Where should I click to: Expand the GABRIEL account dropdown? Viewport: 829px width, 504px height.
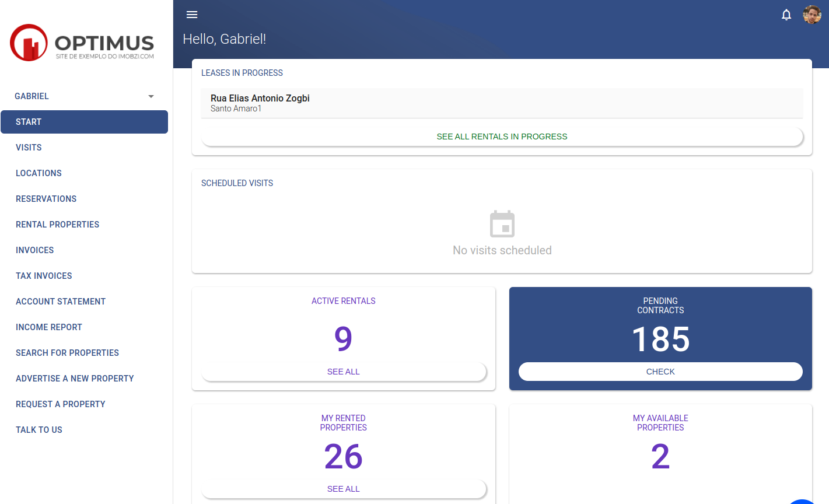pyautogui.click(x=85, y=96)
